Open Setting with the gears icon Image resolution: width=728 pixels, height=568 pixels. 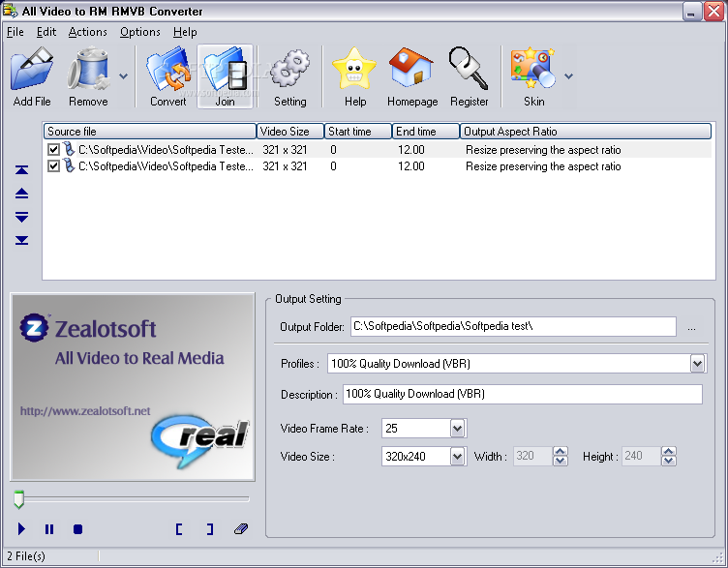point(289,77)
